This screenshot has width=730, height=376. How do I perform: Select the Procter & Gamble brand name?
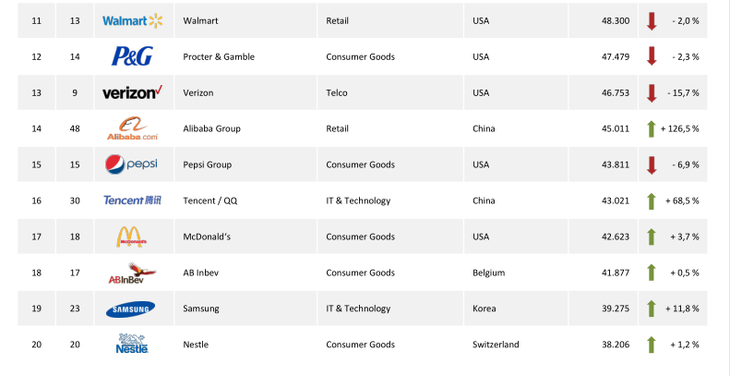(x=219, y=57)
